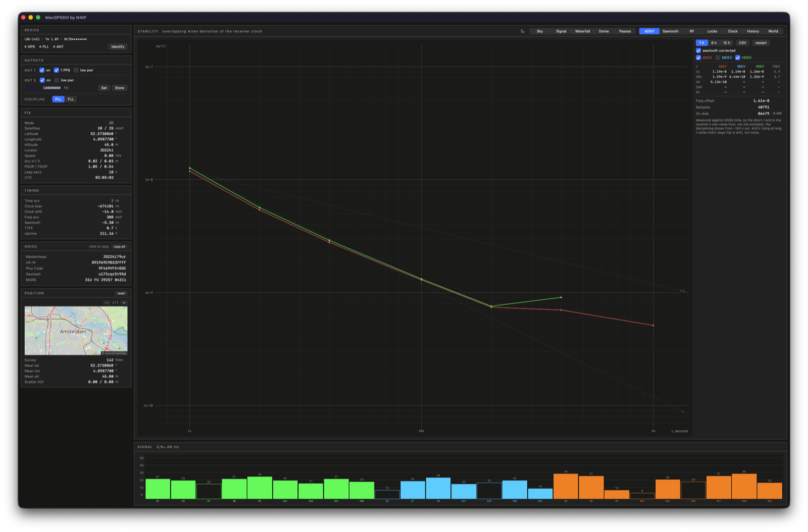Reset the position survey

coord(121,293)
